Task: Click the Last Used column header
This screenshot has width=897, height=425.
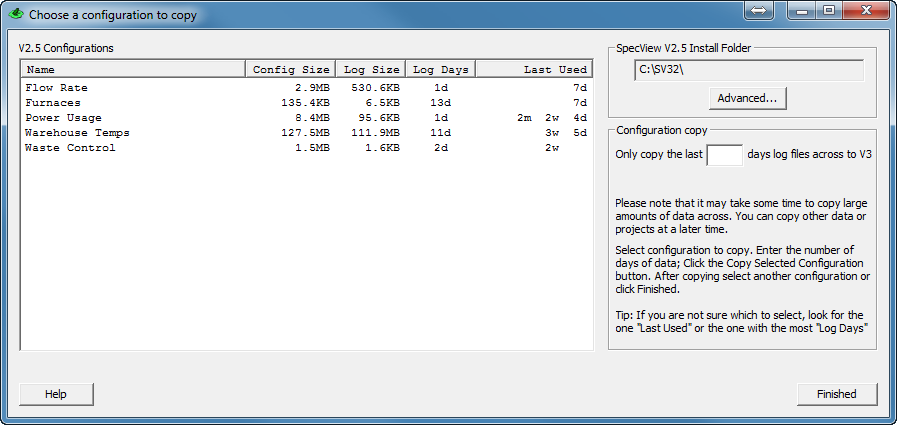Action: pyautogui.click(x=532, y=69)
